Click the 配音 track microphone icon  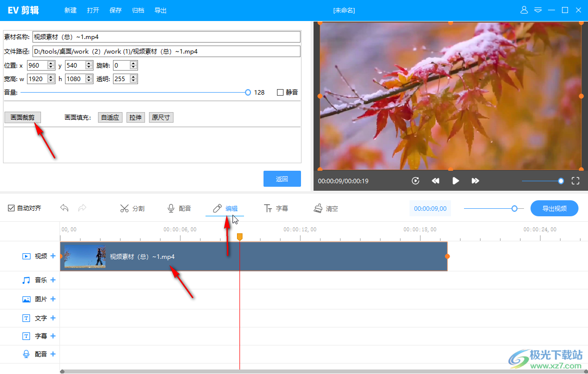click(26, 354)
